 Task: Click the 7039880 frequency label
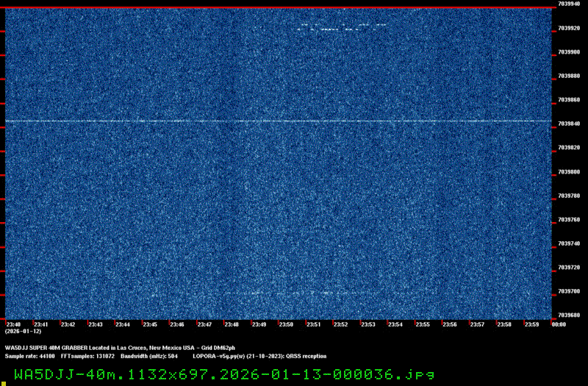point(569,76)
